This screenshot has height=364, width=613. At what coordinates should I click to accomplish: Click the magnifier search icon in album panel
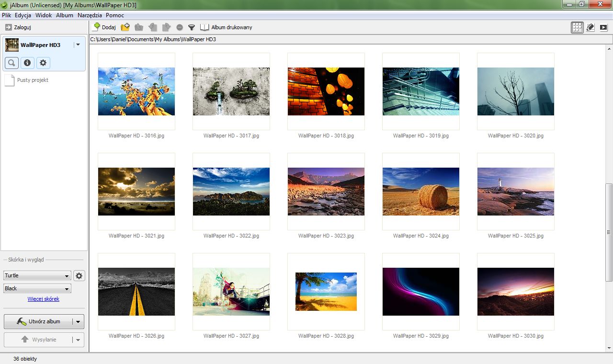click(x=12, y=63)
